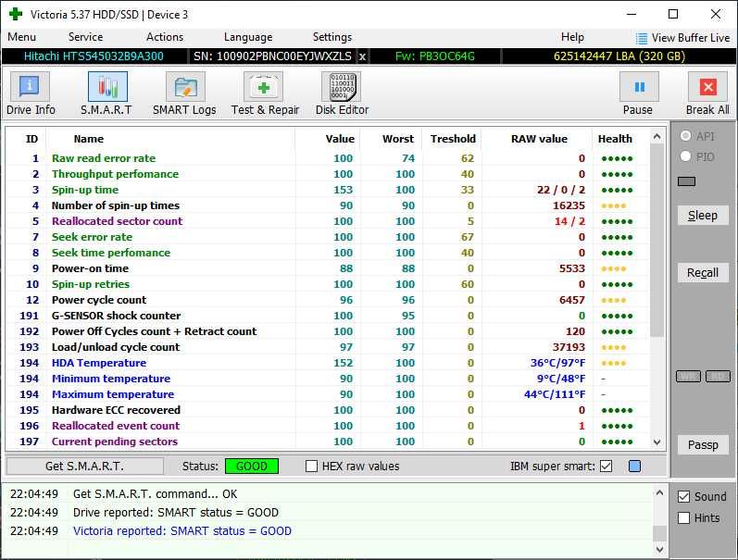
Task: Click the serial number SN field
Action: [272, 56]
